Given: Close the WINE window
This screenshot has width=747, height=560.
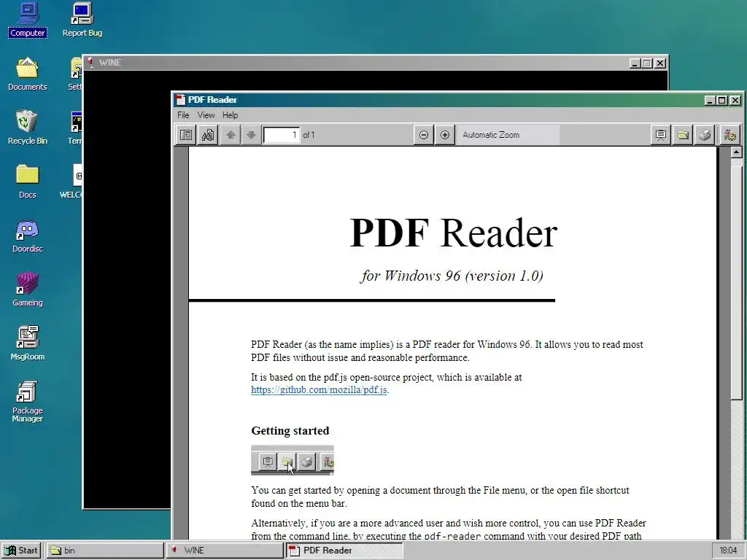Looking at the screenshot, I should pos(660,63).
